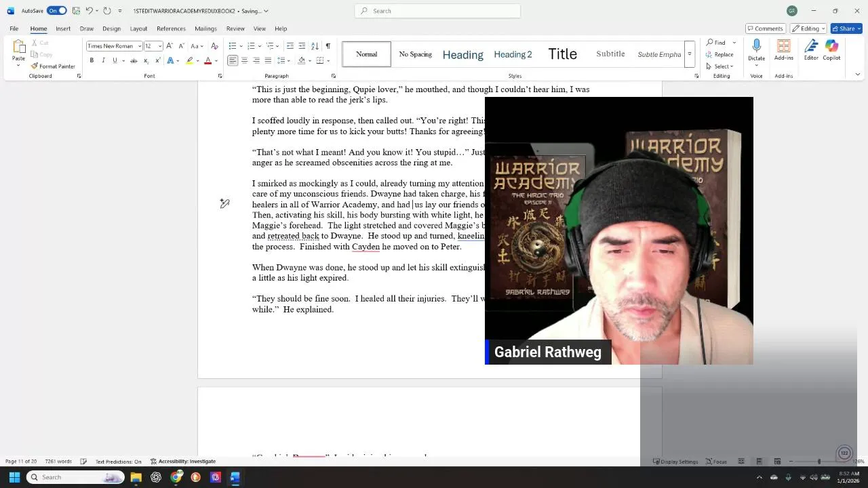Expand the numbering list dropdown arrow
This screenshot has width=868, height=488.
(x=259, y=46)
